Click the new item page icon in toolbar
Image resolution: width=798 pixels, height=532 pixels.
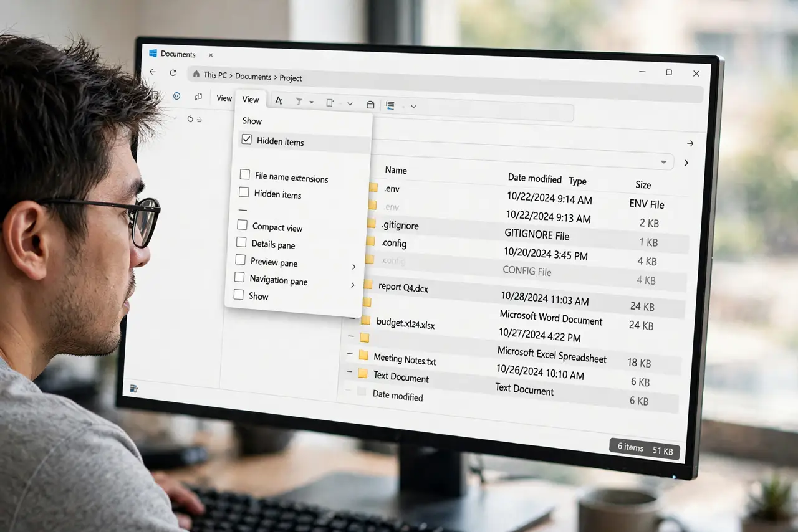click(x=330, y=103)
